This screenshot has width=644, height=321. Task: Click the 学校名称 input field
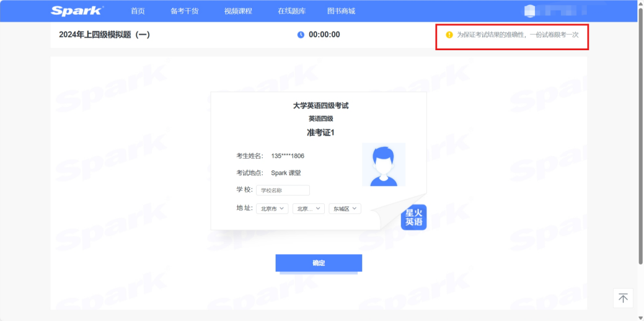point(283,190)
